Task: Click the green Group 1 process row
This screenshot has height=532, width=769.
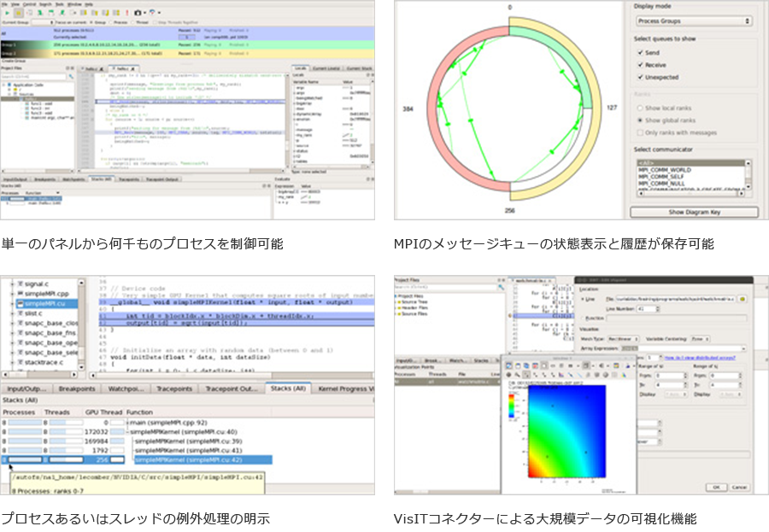Action: [x=187, y=45]
